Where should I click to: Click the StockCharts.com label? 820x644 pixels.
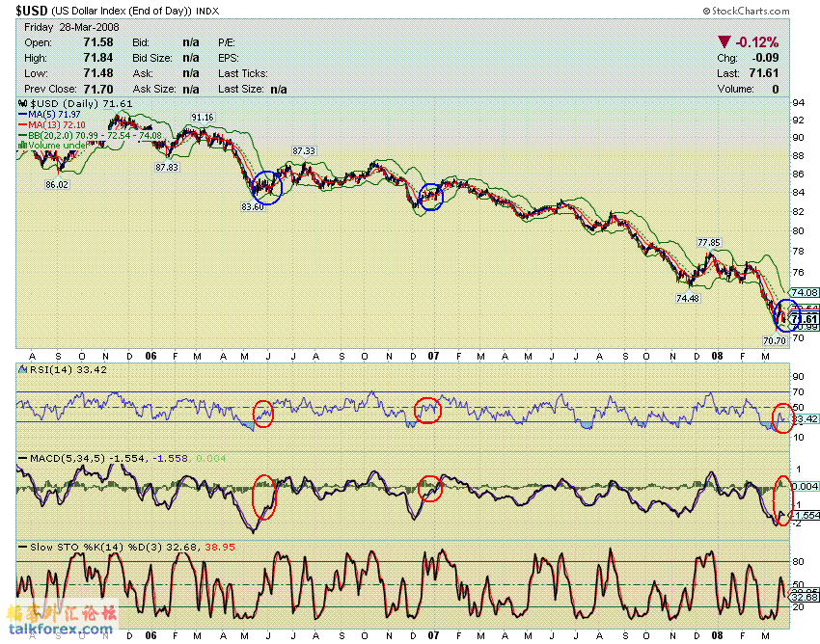point(747,11)
